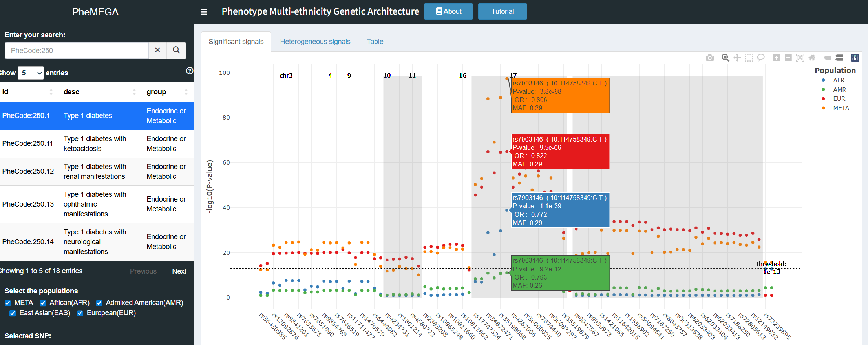Click the search magnifier button

pos(176,50)
